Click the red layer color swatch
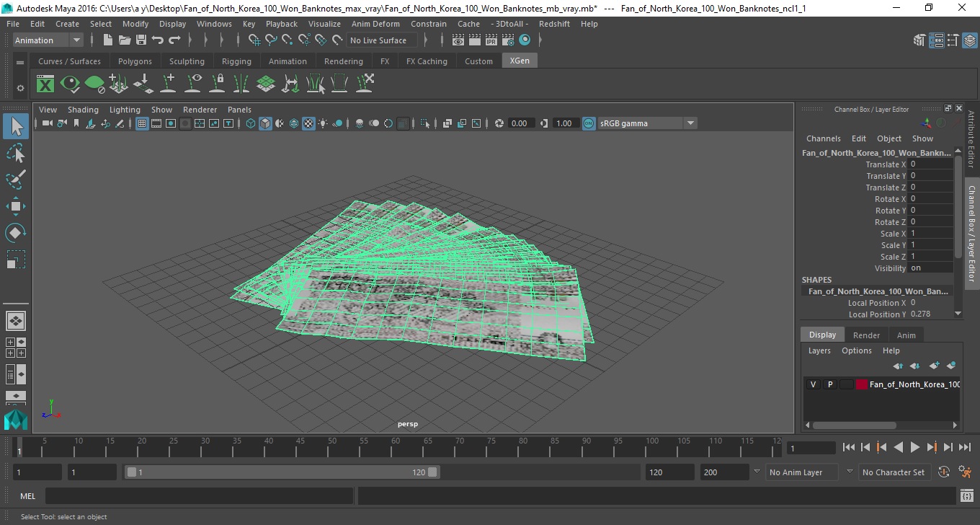The width and height of the screenshot is (980, 525). [x=862, y=384]
